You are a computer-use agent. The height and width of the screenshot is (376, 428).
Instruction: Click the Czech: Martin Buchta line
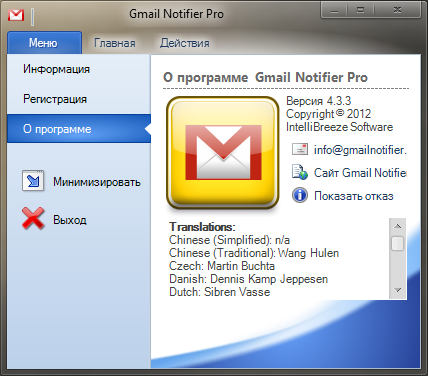click(x=222, y=266)
